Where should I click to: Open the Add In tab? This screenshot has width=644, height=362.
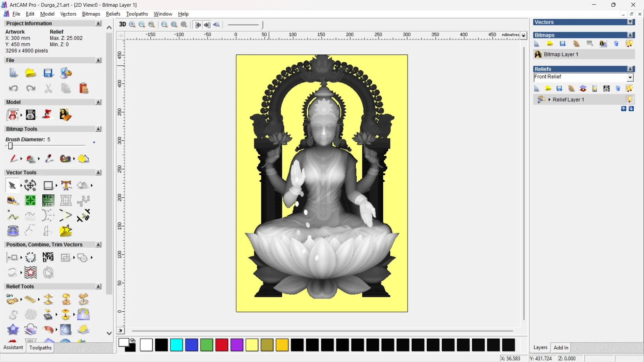pyautogui.click(x=561, y=348)
